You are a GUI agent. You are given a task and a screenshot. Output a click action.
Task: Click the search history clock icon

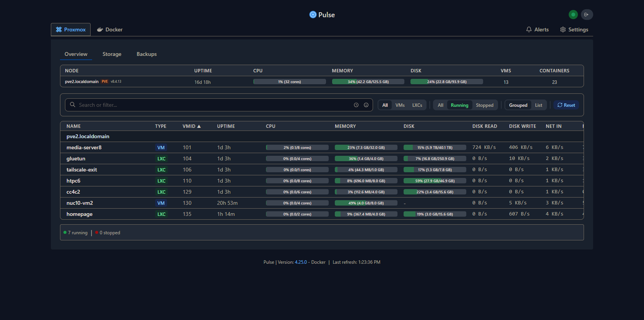(x=356, y=105)
